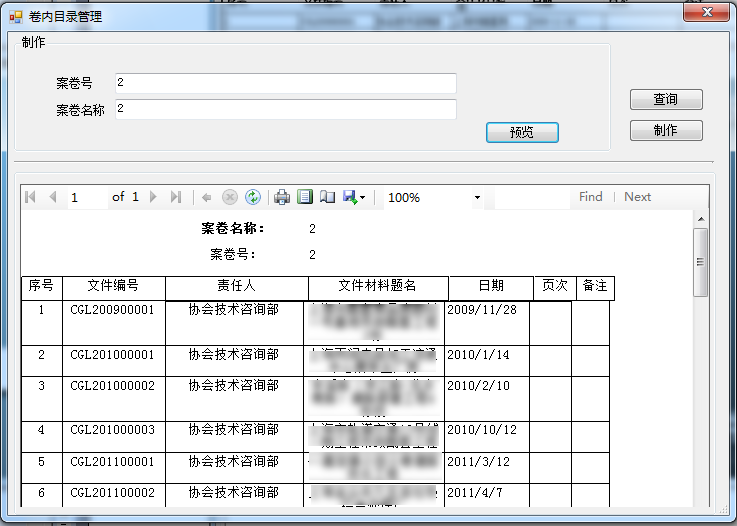Click the find text search field
This screenshot has height=526, width=737.
click(531, 198)
